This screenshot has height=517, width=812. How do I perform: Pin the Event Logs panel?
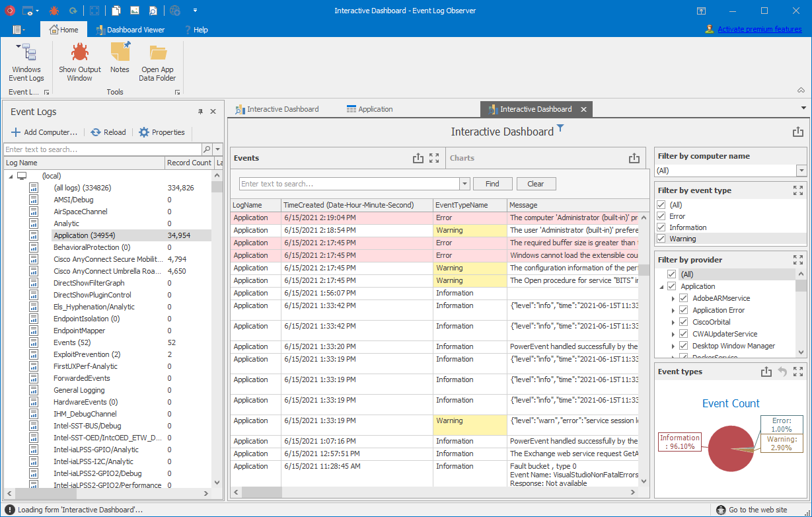tap(201, 112)
